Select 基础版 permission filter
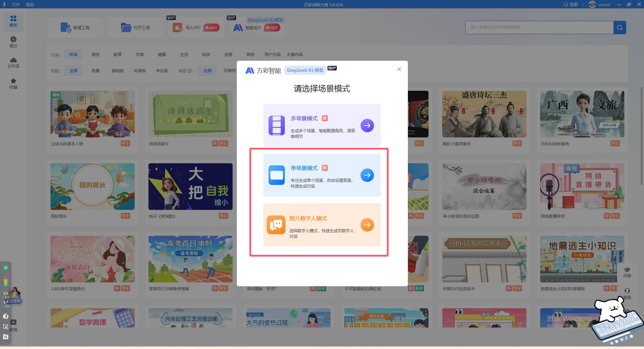Image resolution: width=644 pixels, height=349 pixels. pos(118,71)
